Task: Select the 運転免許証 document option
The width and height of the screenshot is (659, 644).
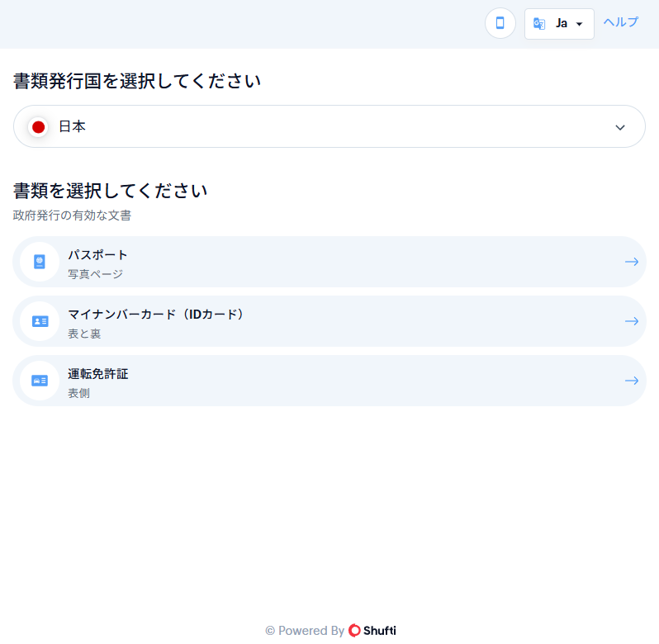Action: click(x=329, y=381)
